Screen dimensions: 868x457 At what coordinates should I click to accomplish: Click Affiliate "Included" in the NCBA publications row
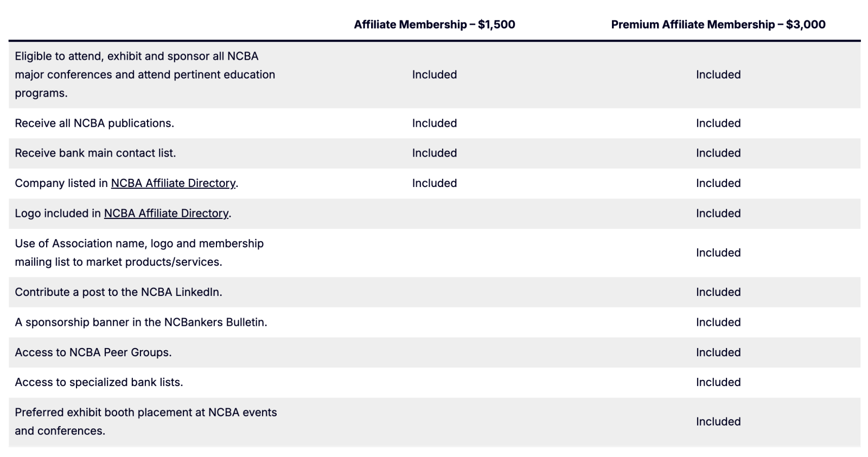[434, 124]
